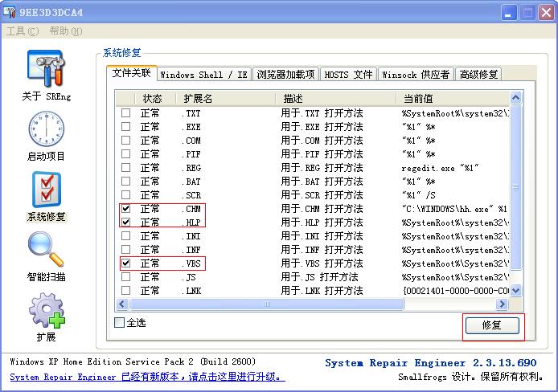Click the horizontal scrollbar right arrow
The width and height of the screenshot is (558, 392).
503,304
